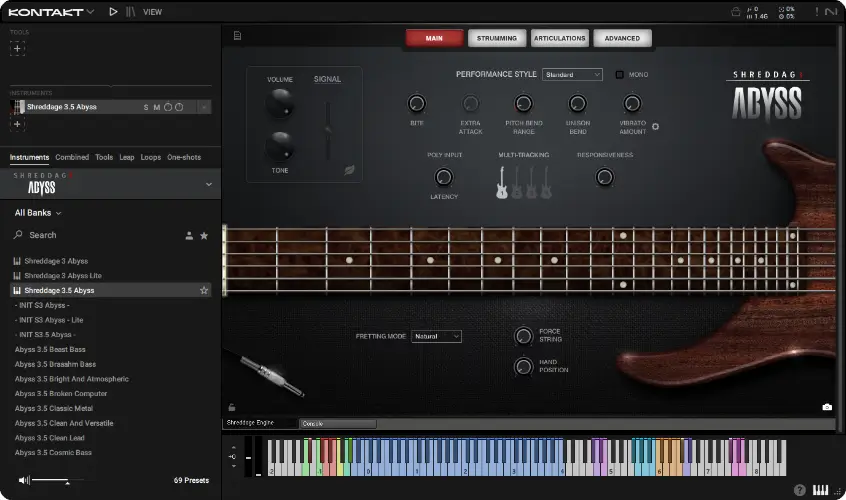The image size is (846, 500).
Task: Click the vibrato settings gear icon
Action: click(x=656, y=126)
